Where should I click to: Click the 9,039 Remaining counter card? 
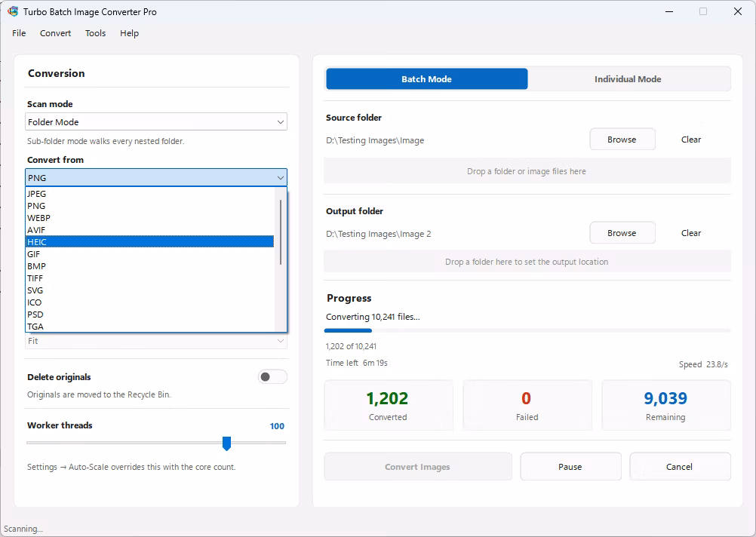tap(665, 405)
